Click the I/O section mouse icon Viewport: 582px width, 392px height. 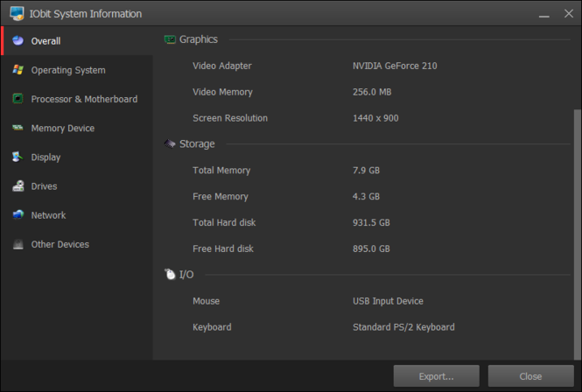170,274
